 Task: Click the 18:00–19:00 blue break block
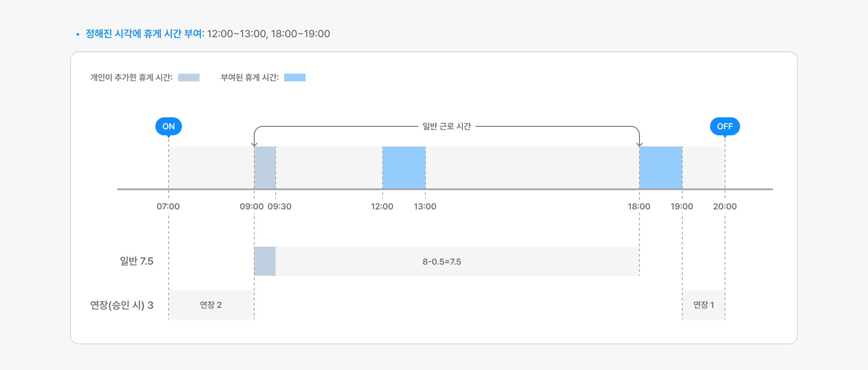[661, 167]
